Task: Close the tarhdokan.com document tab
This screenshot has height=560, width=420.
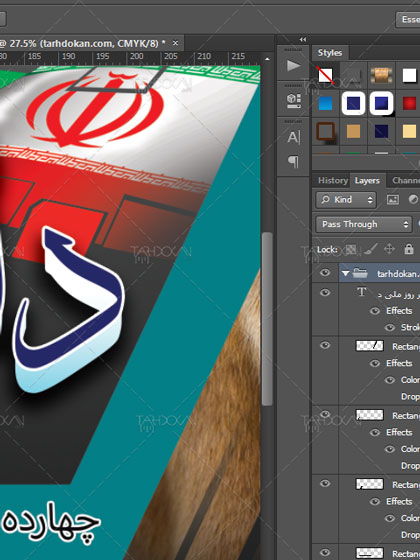Action: [175, 43]
